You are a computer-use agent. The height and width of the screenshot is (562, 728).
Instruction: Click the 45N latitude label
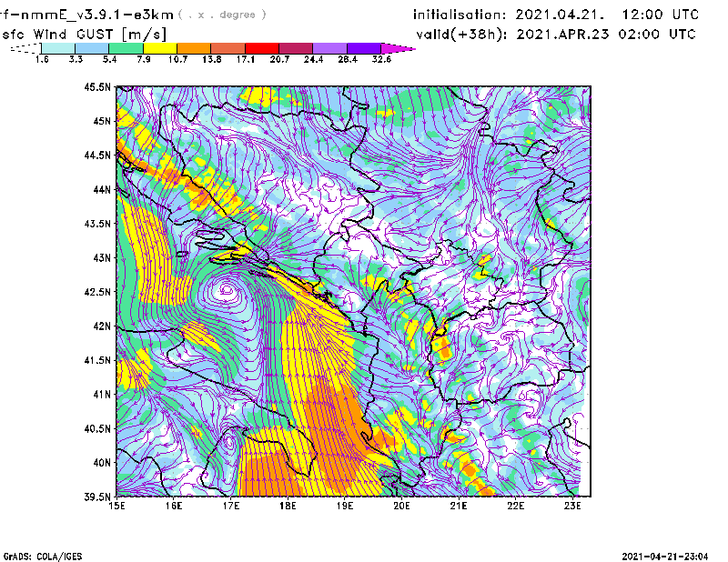(x=102, y=121)
